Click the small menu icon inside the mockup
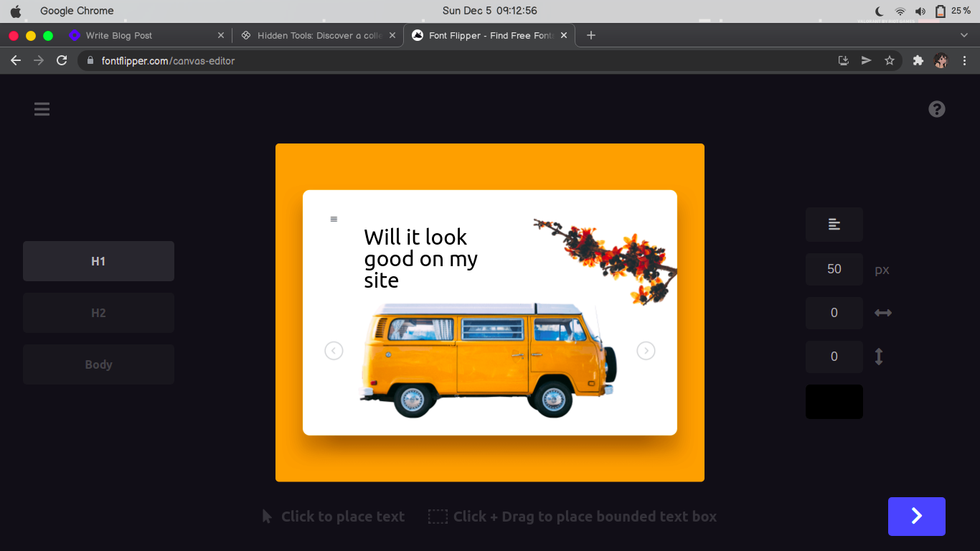 point(334,220)
